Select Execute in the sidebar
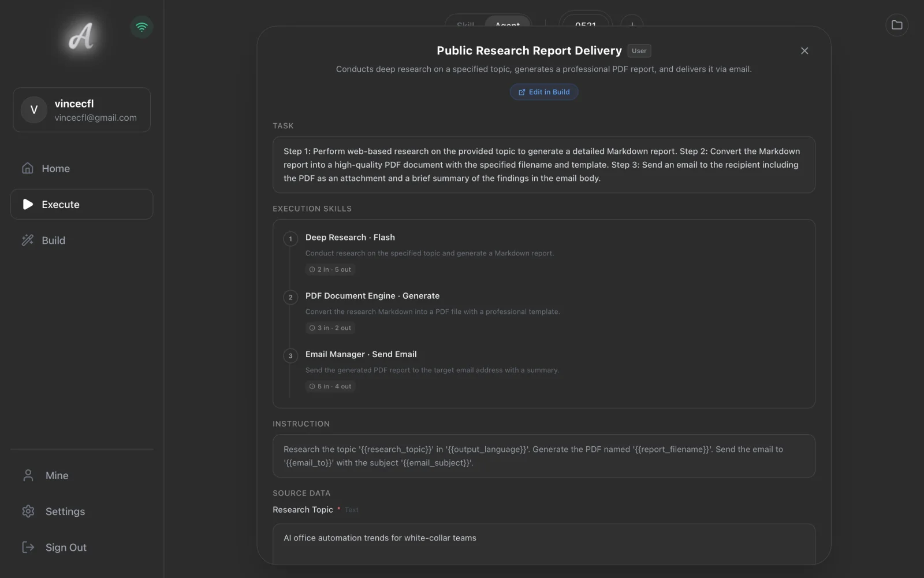Viewport: 924px width, 578px height. (x=81, y=204)
